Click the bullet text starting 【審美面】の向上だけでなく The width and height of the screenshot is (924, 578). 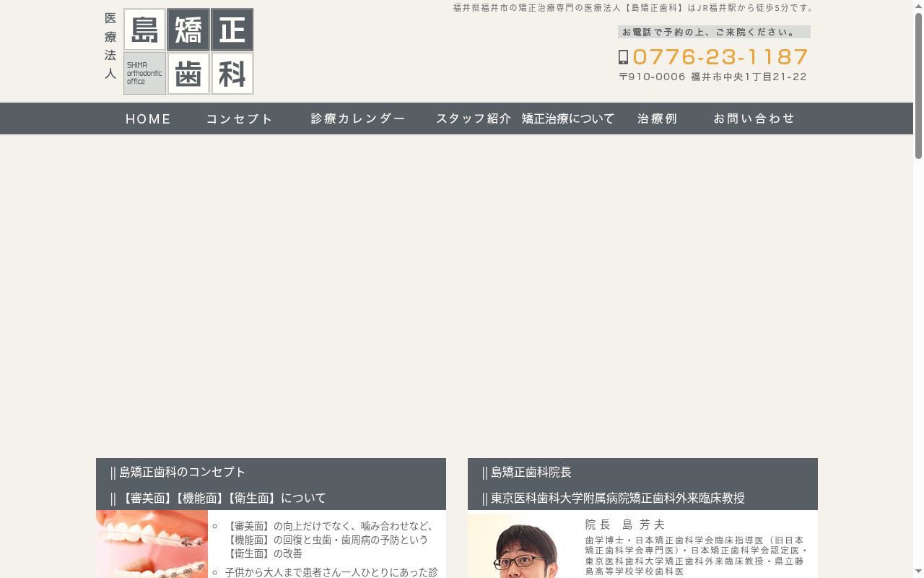(x=331, y=540)
